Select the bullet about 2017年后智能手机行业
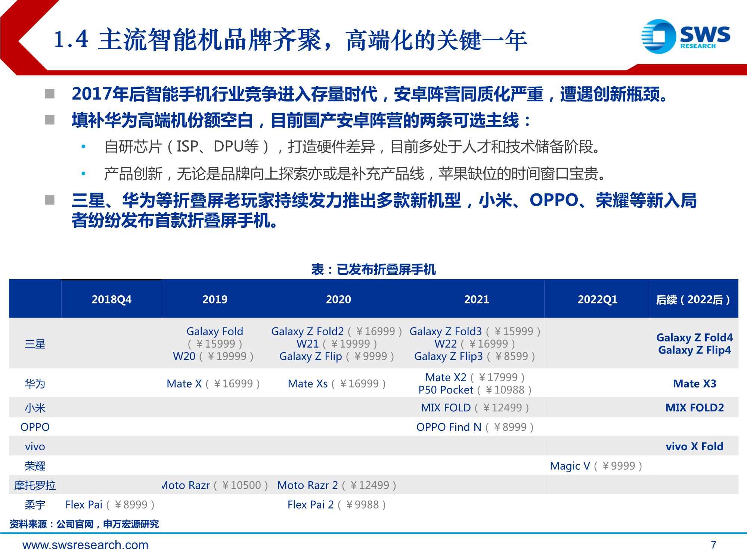The width and height of the screenshot is (747, 560). [370, 94]
